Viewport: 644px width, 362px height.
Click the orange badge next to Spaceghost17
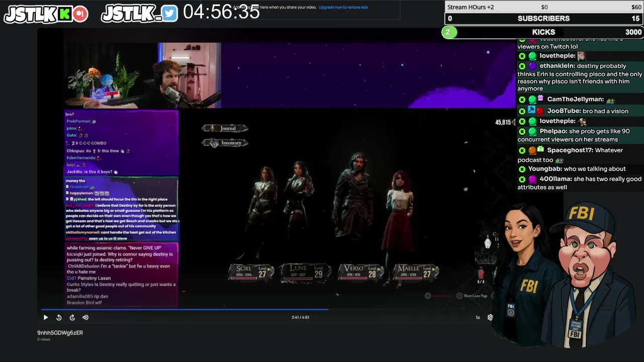(x=532, y=150)
